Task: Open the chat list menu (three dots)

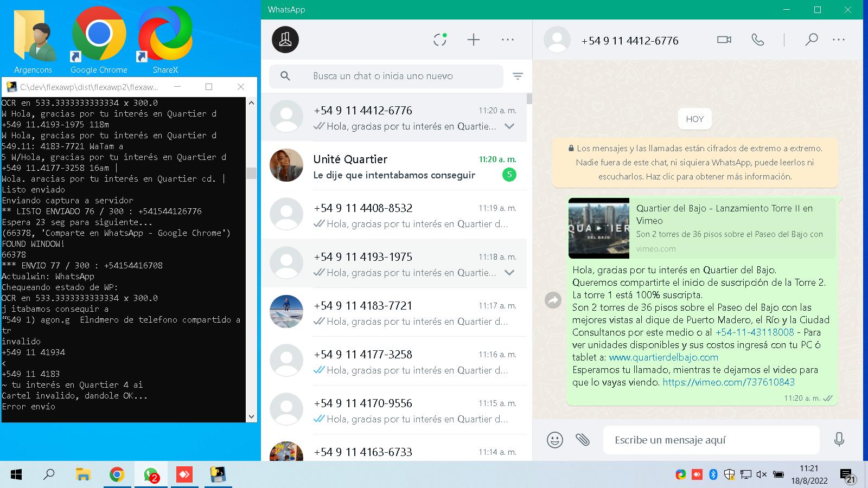Action: click(508, 40)
